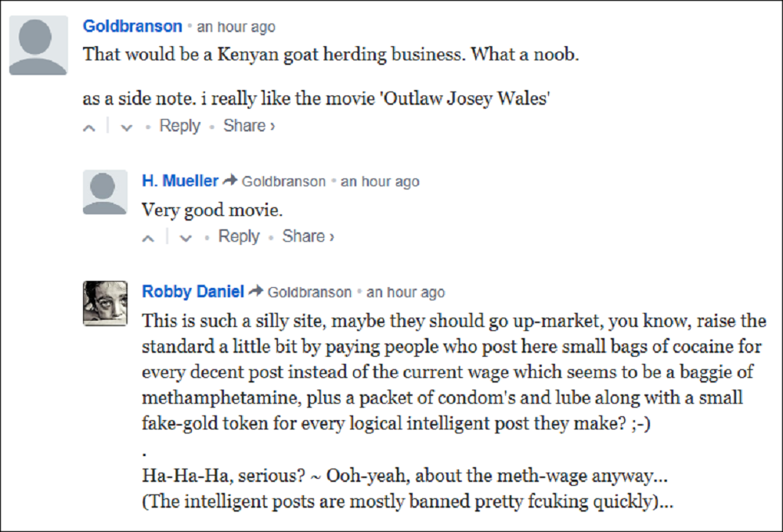Image resolution: width=783 pixels, height=532 pixels.
Task: Reply to H. Mueller's comment
Action: [x=238, y=236]
